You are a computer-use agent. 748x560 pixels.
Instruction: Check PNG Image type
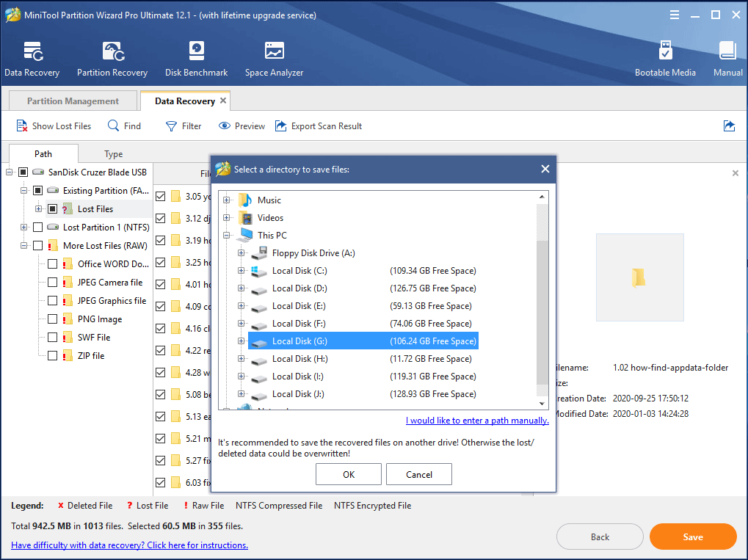pos(52,319)
